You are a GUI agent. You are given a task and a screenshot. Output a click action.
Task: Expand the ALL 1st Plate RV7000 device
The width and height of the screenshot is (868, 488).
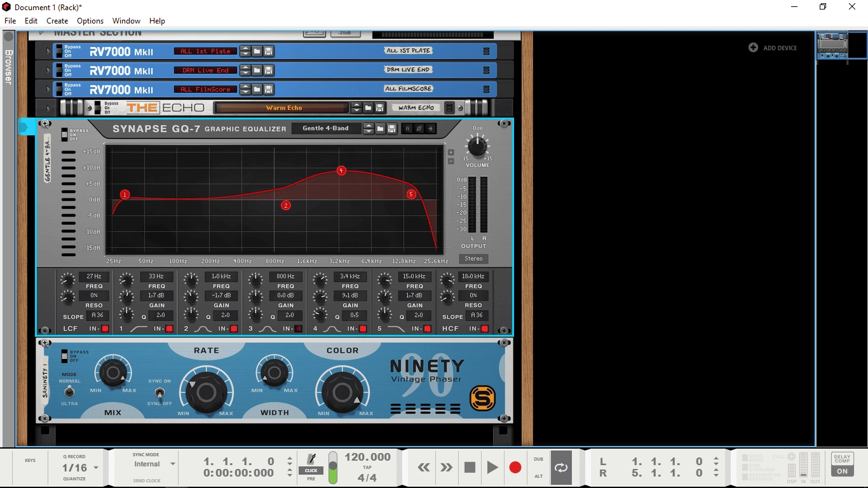pos(47,51)
